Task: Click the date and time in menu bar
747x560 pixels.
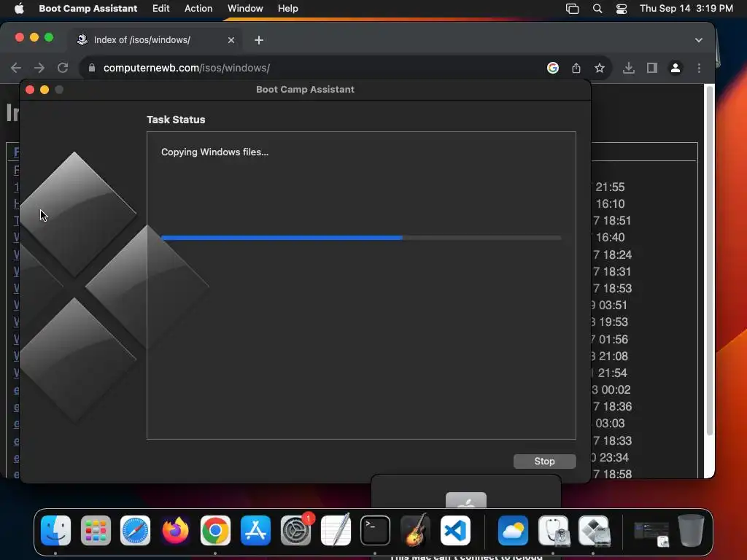Action: [686, 8]
